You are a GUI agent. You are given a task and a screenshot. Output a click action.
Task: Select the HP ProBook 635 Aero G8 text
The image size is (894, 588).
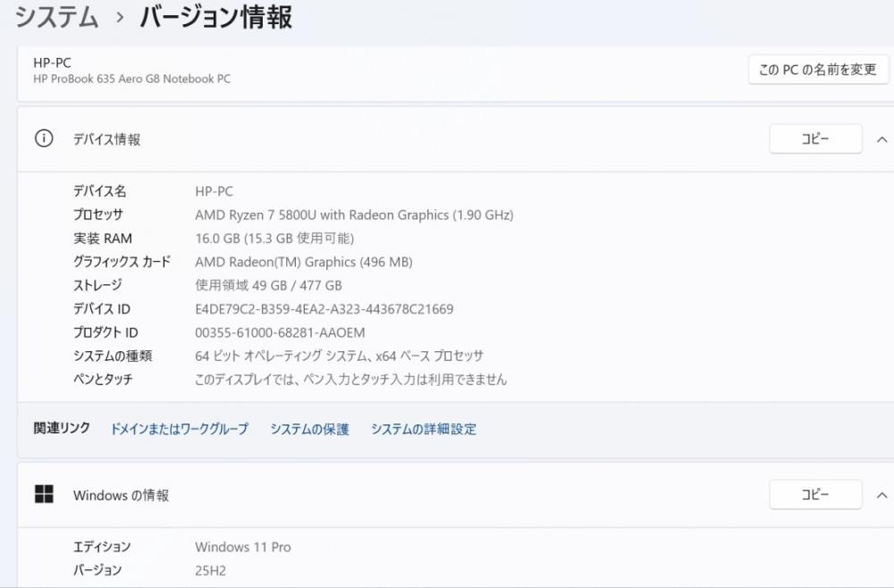(x=131, y=80)
